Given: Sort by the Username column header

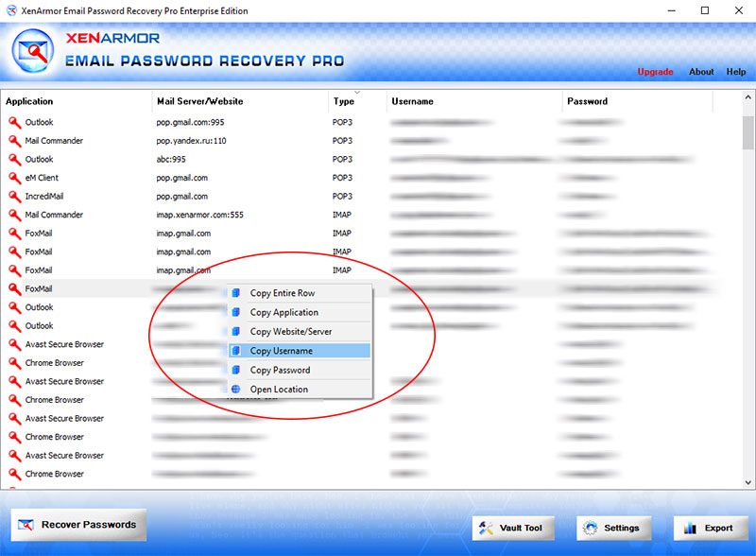Looking at the screenshot, I should (474, 101).
